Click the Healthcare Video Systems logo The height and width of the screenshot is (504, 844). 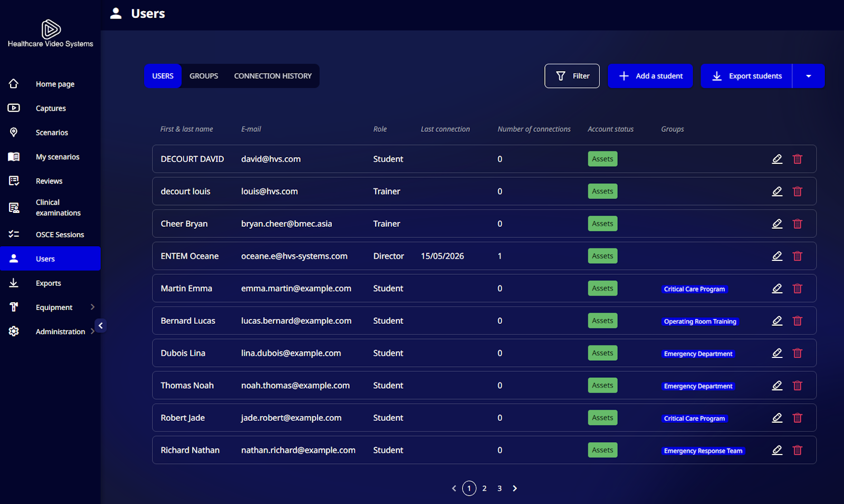tap(51, 34)
